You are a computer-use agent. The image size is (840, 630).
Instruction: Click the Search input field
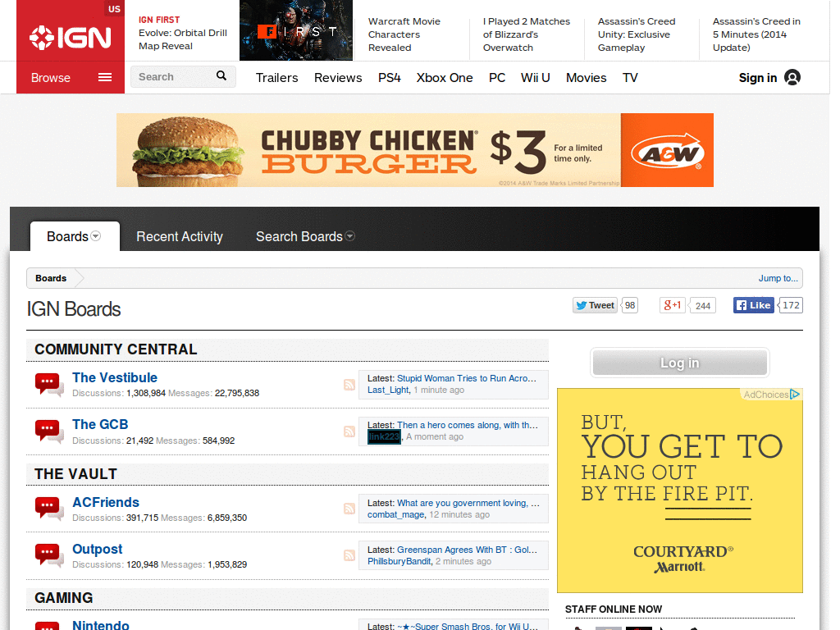point(183,76)
